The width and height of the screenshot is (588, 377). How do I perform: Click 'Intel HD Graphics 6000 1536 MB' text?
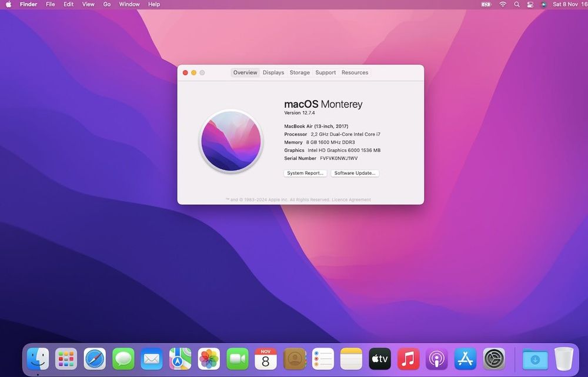point(344,150)
